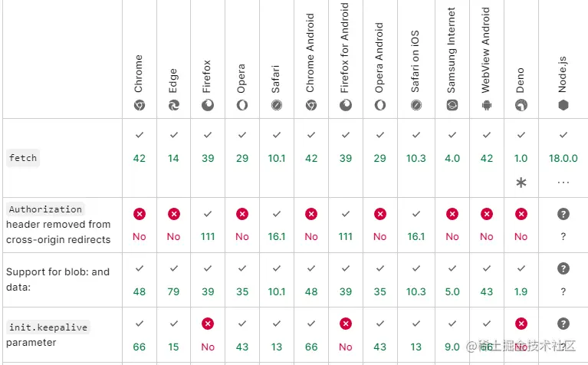
Task: Click the Node.js hexagon icon
Action: [x=563, y=105]
